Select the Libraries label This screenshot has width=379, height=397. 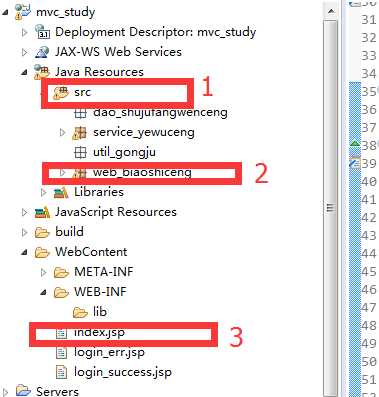click(x=99, y=192)
